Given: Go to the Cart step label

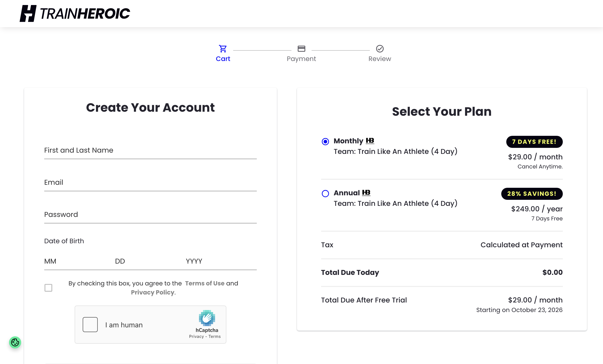Looking at the screenshot, I should point(223,59).
